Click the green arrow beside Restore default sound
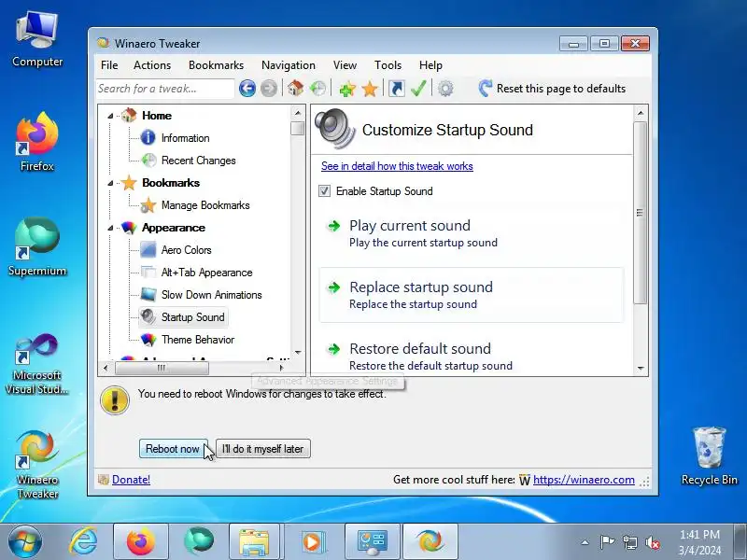The width and height of the screenshot is (747, 560). [x=334, y=349]
